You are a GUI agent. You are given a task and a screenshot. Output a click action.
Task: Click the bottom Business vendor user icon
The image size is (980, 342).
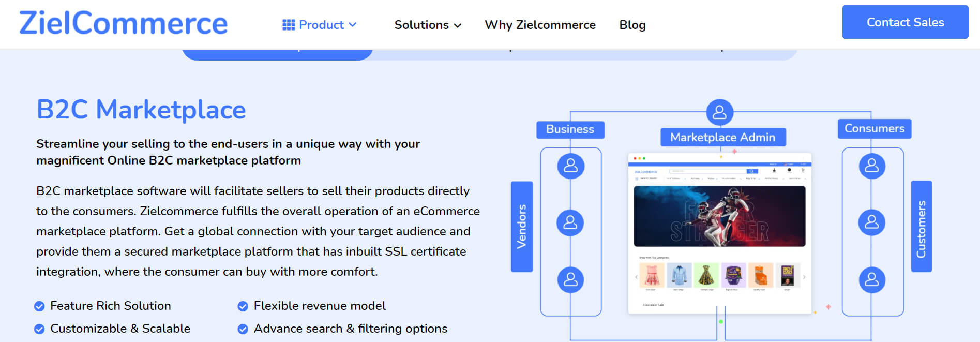click(x=570, y=280)
